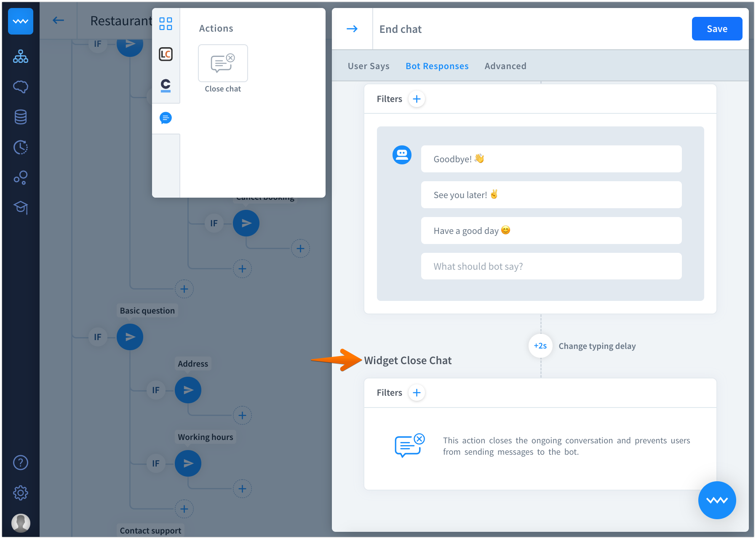Click the Basic question node label

(x=147, y=311)
